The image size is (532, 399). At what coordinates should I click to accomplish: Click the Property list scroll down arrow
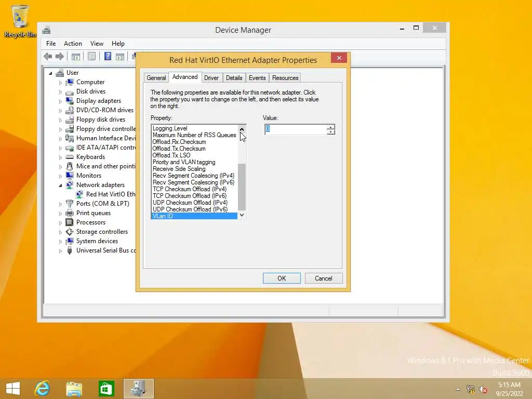coord(242,215)
